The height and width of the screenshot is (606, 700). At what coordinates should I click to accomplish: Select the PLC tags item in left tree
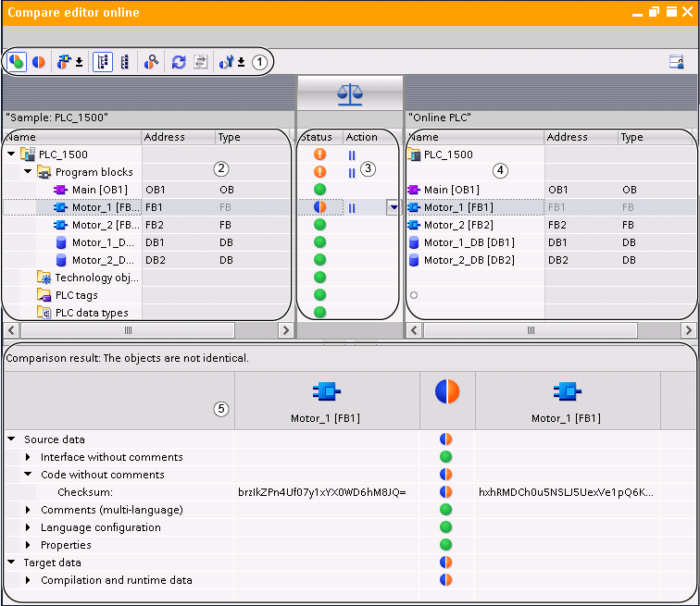(x=76, y=295)
